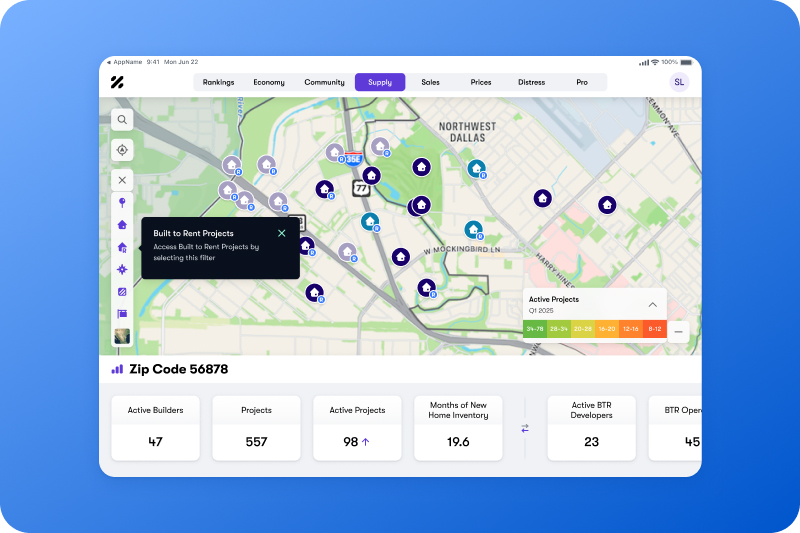
Task: Click the map search magnifier icon
Action: tap(122, 120)
